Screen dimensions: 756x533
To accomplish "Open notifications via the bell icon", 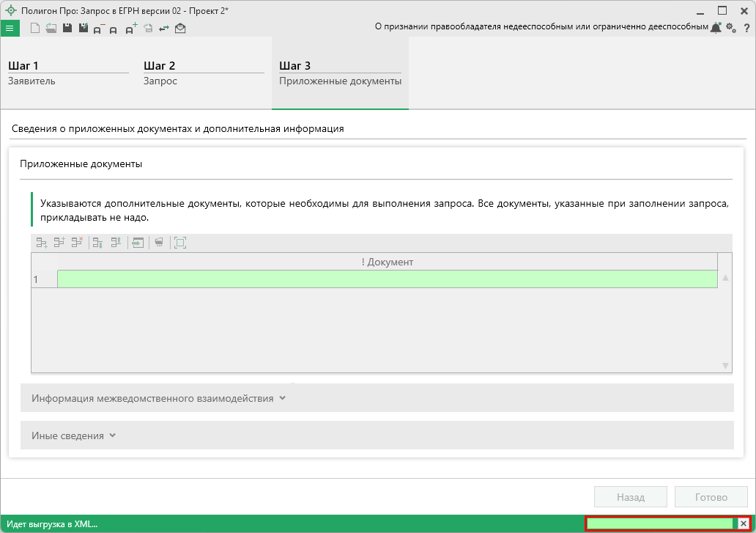I will click(x=716, y=27).
